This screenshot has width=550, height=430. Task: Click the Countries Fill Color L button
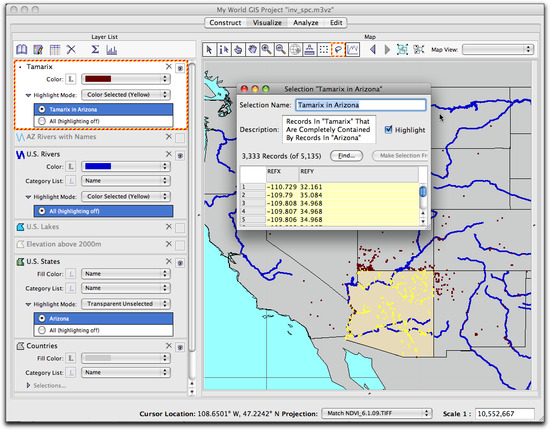tap(71, 358)
